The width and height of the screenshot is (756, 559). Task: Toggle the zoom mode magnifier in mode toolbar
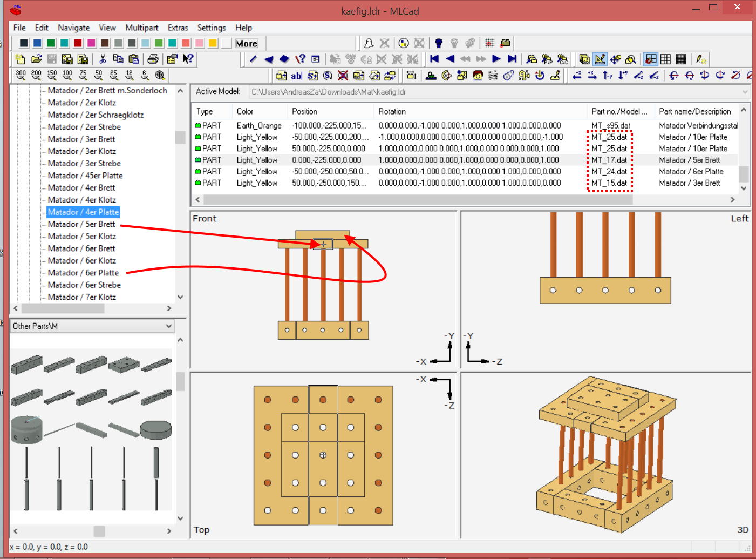[630, 59]
